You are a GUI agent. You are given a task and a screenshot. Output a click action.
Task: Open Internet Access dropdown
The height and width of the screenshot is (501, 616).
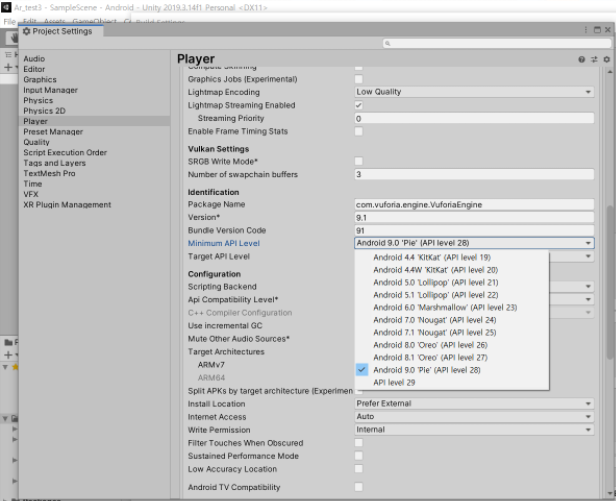coord(474,417)
